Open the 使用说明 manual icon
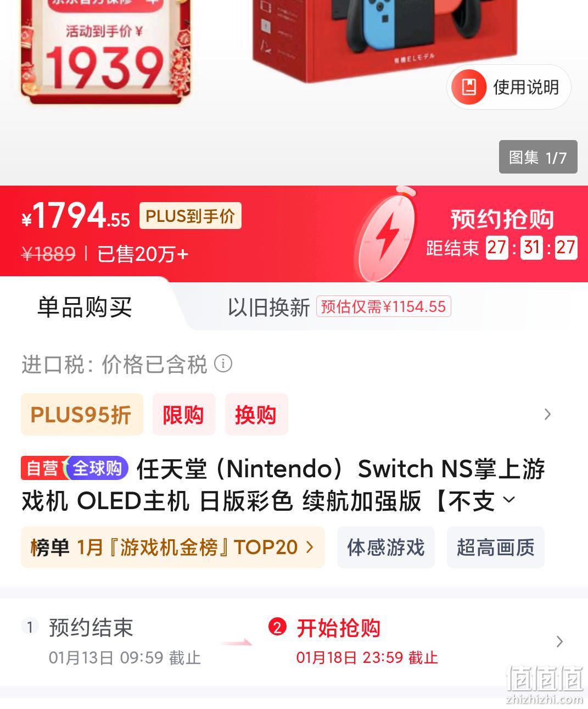This screenshot has height=709, width=588. pyautogui.click(x=468, y=87)
